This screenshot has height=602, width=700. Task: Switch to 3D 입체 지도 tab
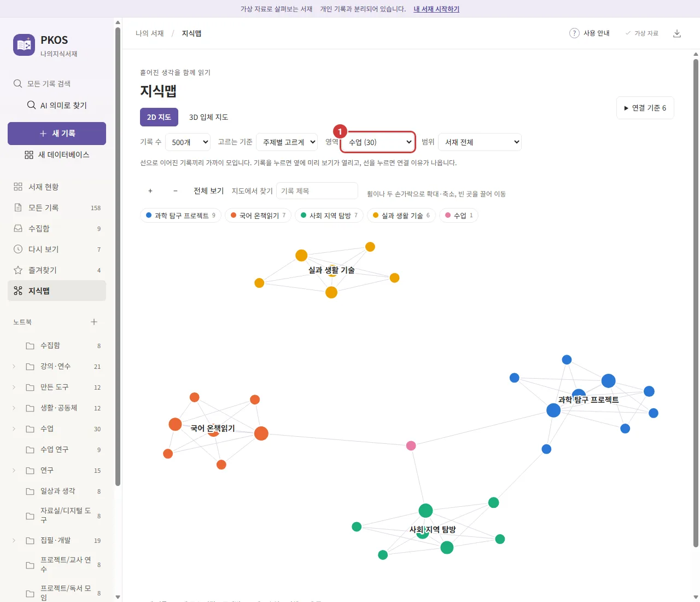(x=208, y=117)
